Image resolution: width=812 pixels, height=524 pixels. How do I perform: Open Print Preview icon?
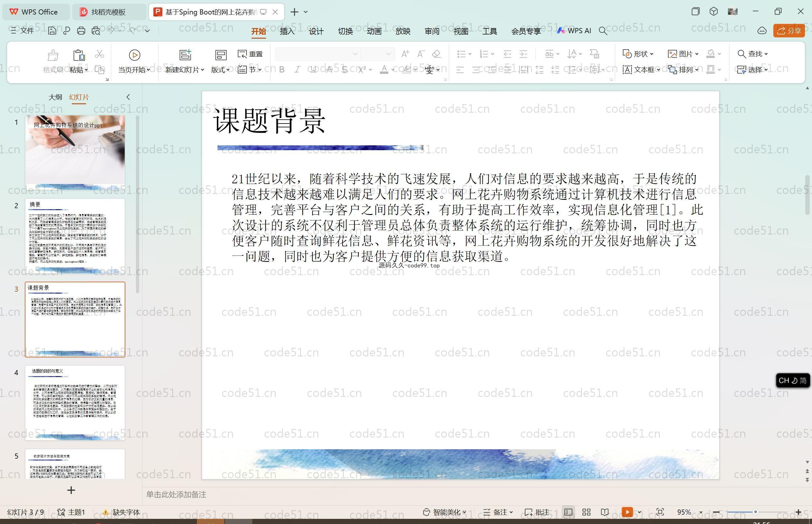[96, 31]
